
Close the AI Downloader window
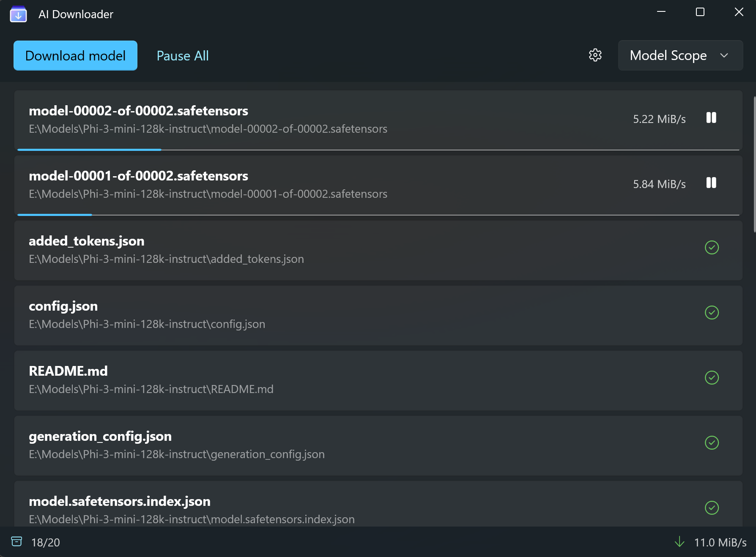(x=739, y=12)
